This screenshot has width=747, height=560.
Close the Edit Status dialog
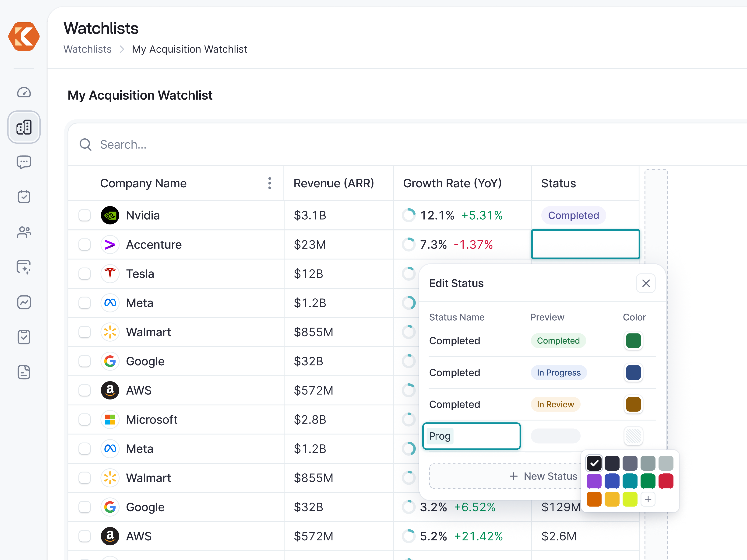coord(646,283)
